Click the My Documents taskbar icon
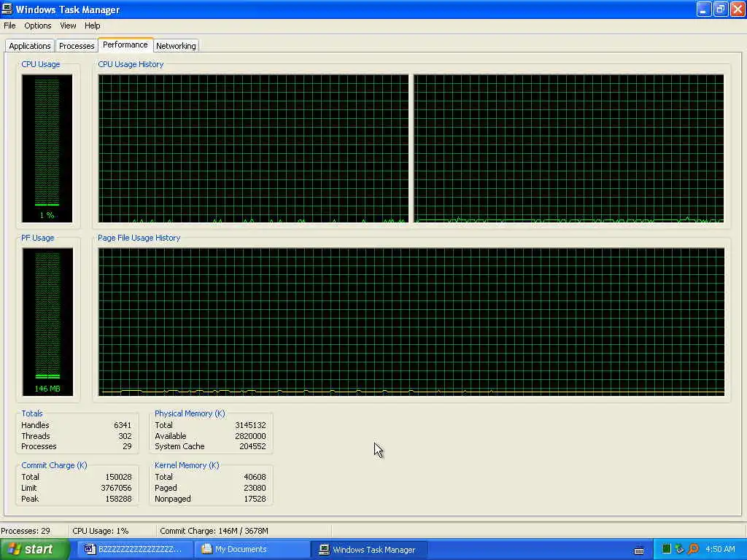 206,549
